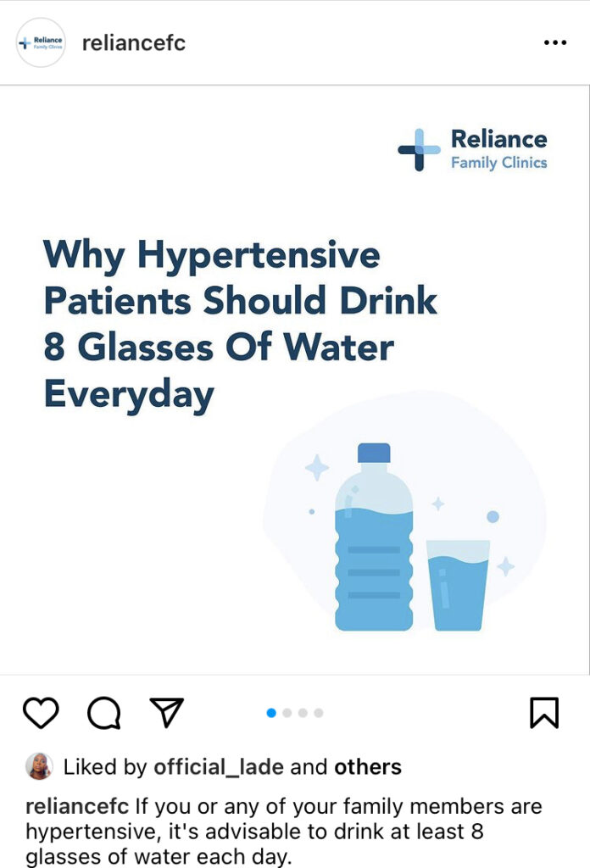
Task: Open the three-dot more options menu
Action: [554, 42]
